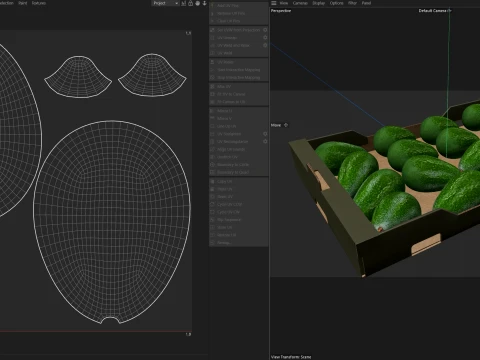Screen dimensions: 480x360
Task: Open the Project dropdown in UV editor
Action: pos(165,3)
